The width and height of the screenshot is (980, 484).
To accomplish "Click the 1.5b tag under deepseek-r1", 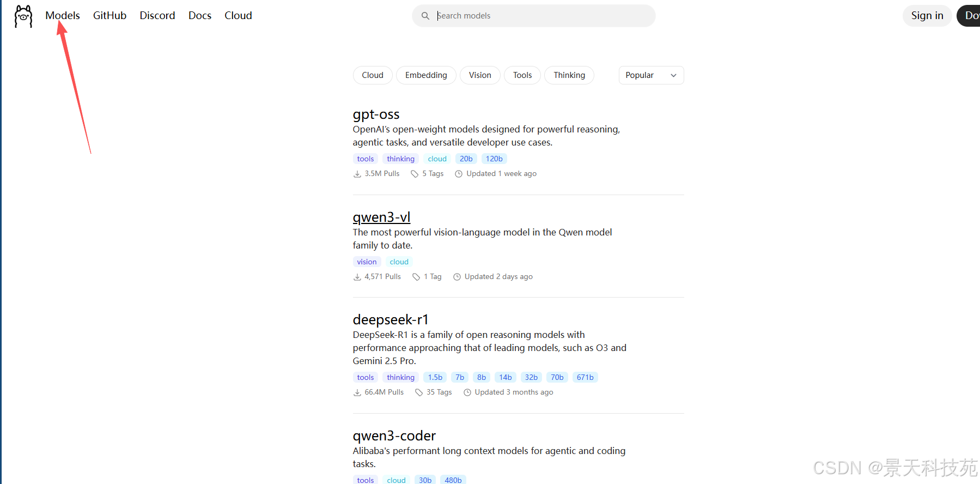I will [435, 377].
